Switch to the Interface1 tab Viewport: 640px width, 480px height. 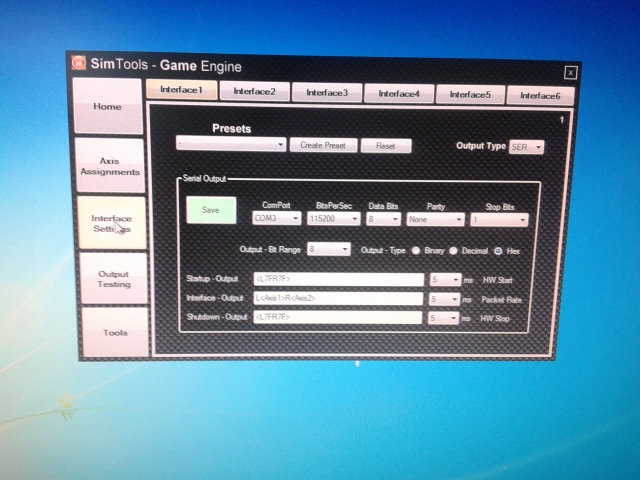182,89
